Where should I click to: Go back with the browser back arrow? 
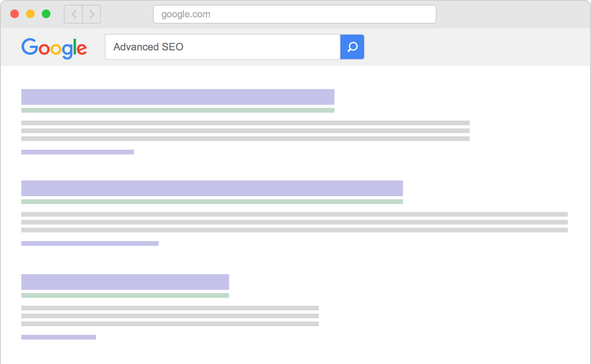click(x=74, y=15)
